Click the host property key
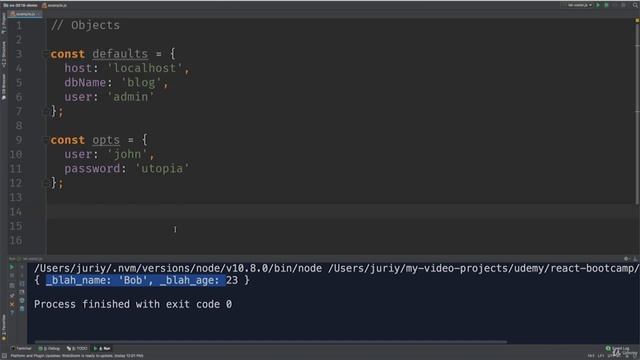 tap(78, 68)
